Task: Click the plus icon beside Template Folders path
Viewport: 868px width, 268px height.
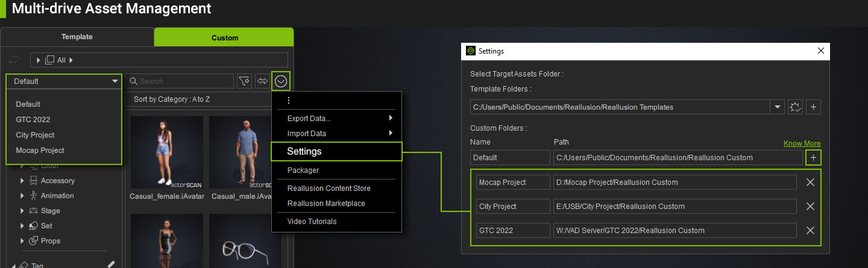Action: (813, 107)
